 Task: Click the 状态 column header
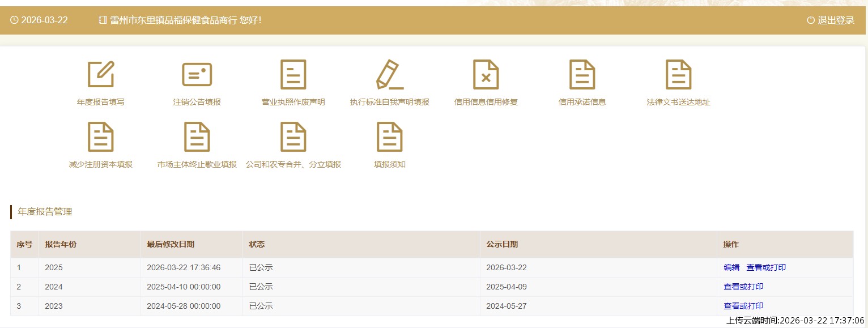click(257, 244)
